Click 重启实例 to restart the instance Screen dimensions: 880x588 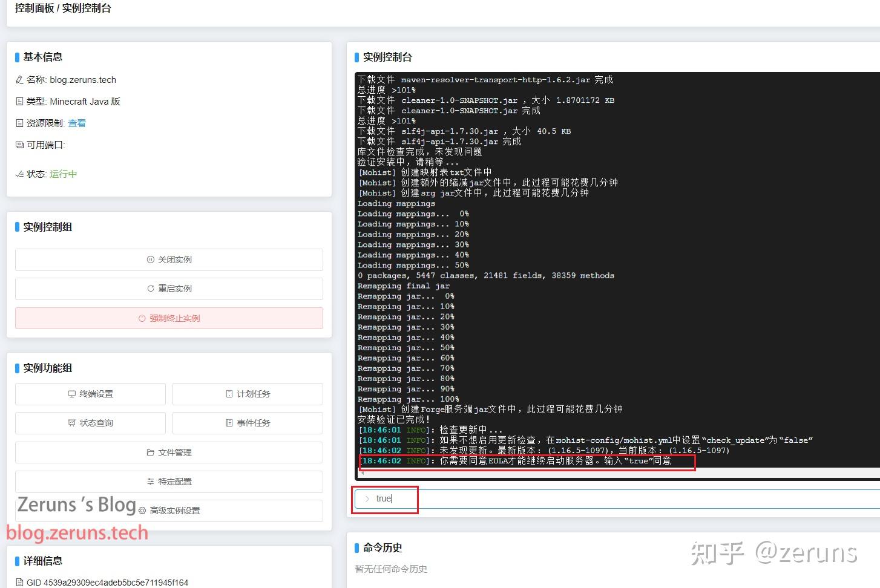pyautogui.click(x=169, y=289)
